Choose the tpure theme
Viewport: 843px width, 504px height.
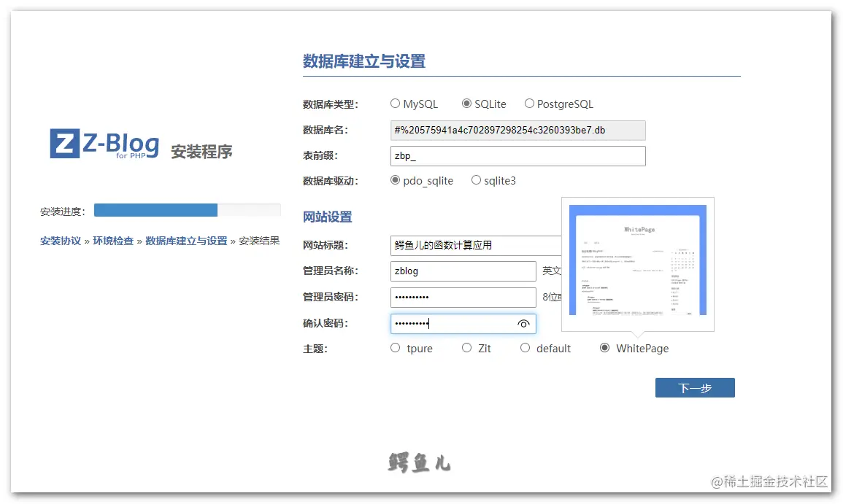(395, 348)
